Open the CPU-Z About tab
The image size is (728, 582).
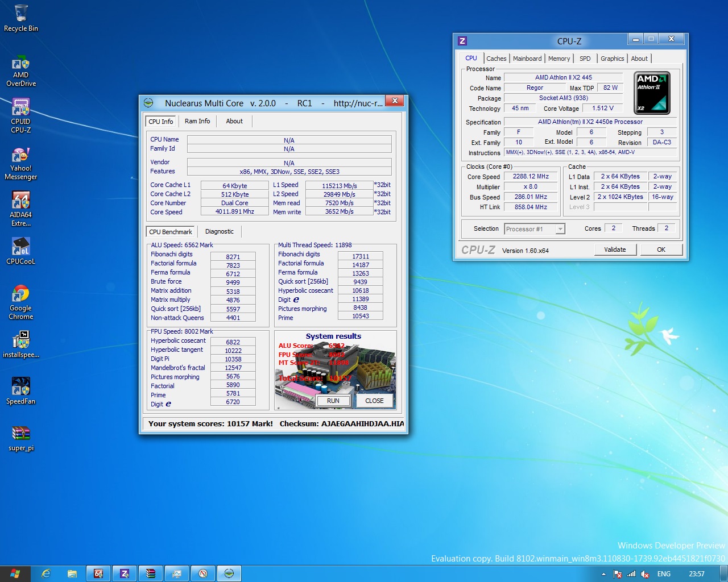639,59
